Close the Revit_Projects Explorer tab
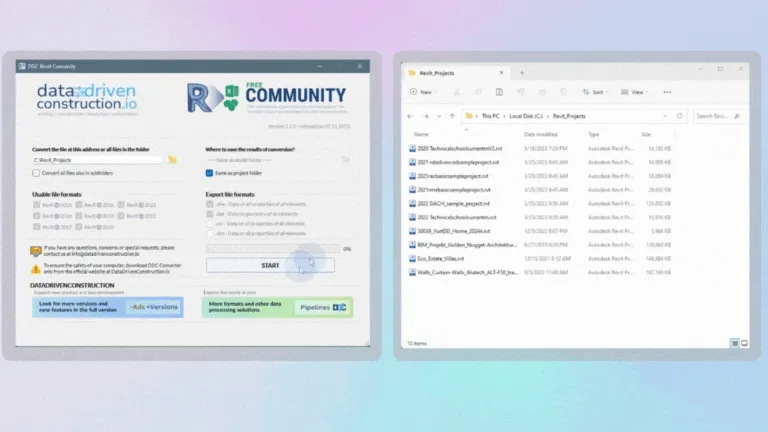Image resolution: width=768 pixels, height=432 pixels. [x=501, y=73]
